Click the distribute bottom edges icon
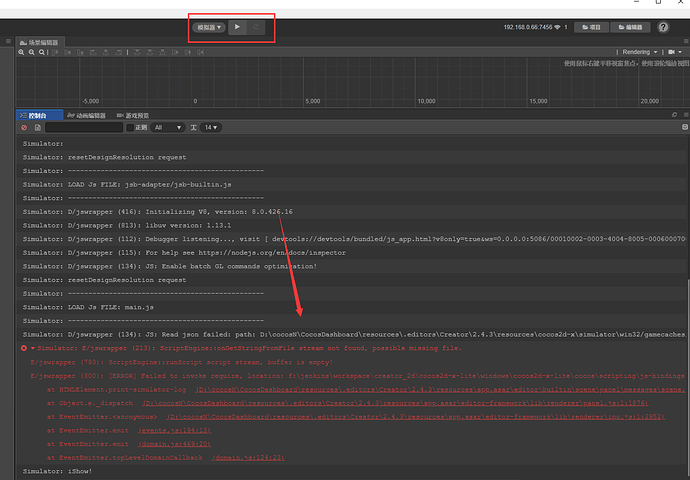This screenshot has height=480, width=690. (x=162, y=52)
